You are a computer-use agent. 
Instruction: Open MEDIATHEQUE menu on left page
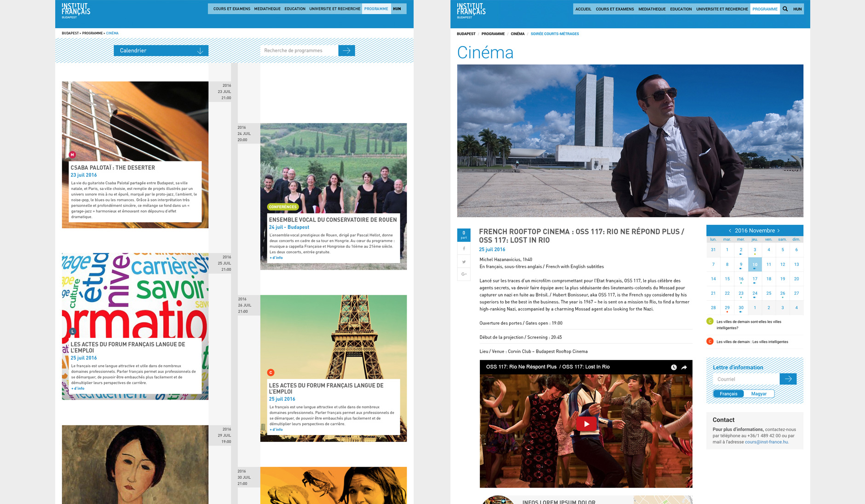point(267,9)
